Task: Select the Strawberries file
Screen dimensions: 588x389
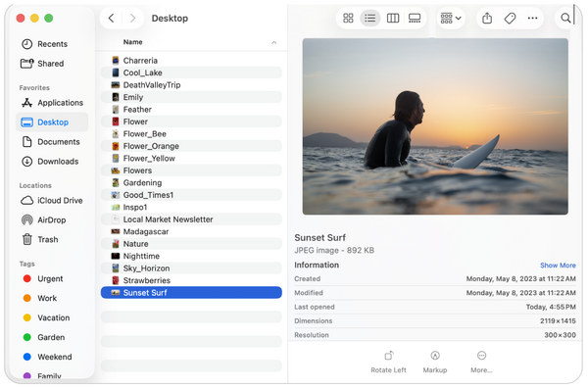Action: coord(191,280)
